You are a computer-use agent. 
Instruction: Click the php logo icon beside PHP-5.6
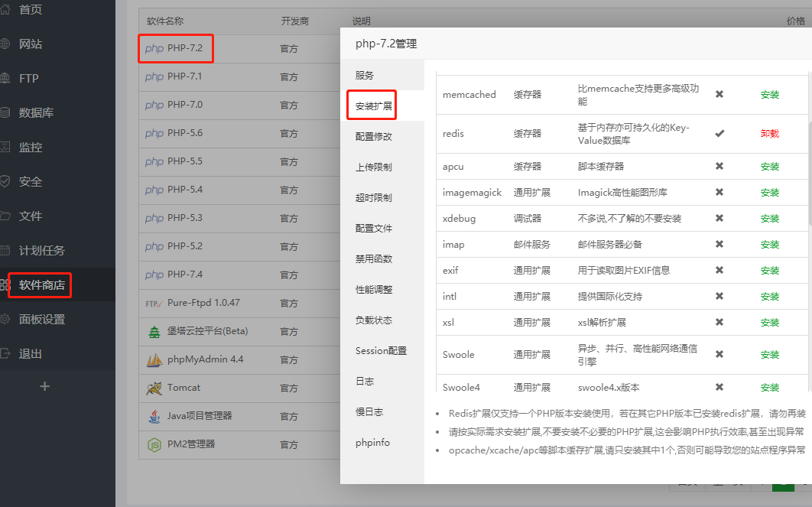tap(154, 133)
